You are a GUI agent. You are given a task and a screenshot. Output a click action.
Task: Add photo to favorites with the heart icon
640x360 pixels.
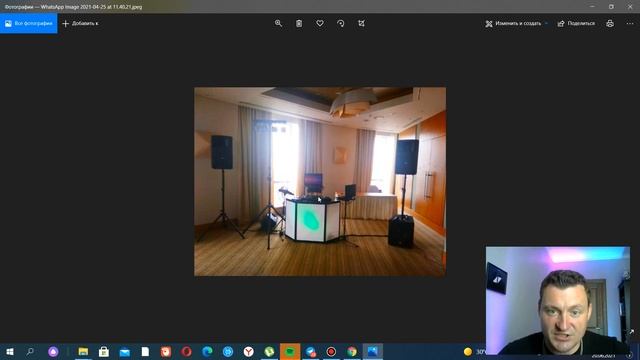320,23
